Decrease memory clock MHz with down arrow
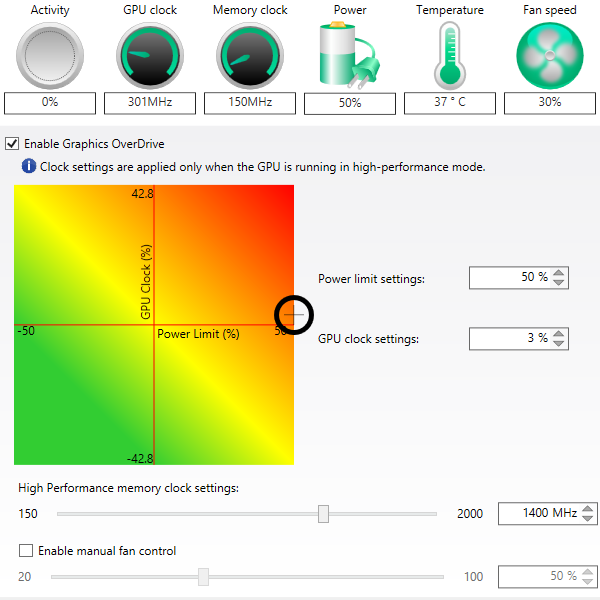This screenshot has height=600, width=600. (x=587, y=518)
